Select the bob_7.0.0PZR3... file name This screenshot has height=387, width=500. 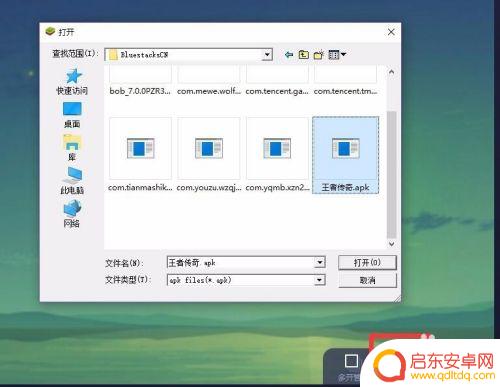(140, 91)
